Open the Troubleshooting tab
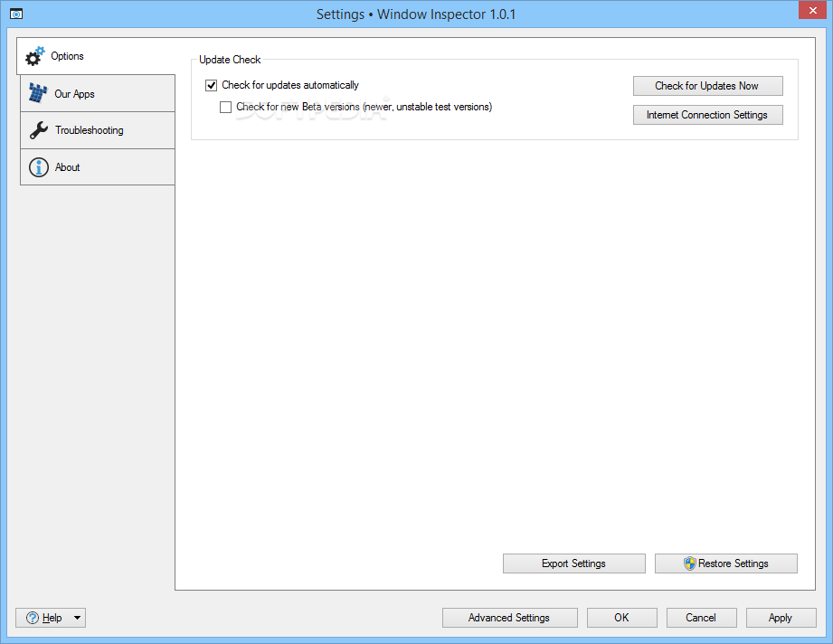The image size is (833, 644). pyautogui.click(x=98, y=130)
